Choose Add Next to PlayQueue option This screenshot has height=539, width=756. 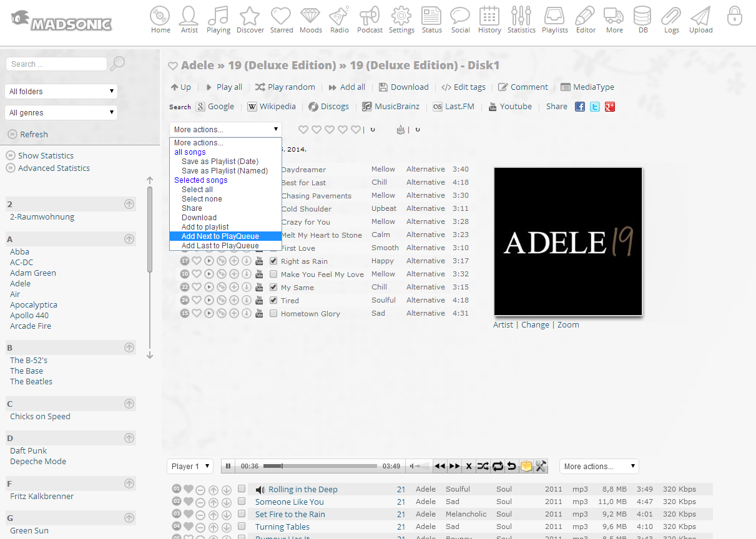(x=220, y=236)
